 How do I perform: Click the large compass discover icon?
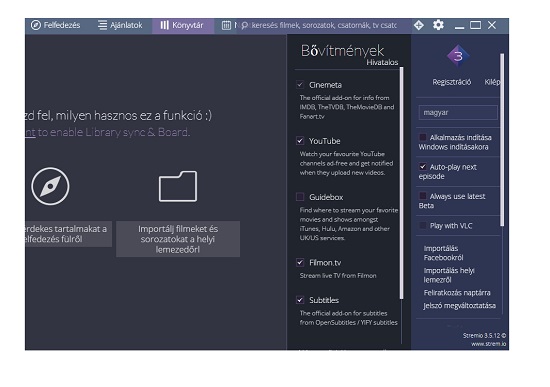point(50,186)
